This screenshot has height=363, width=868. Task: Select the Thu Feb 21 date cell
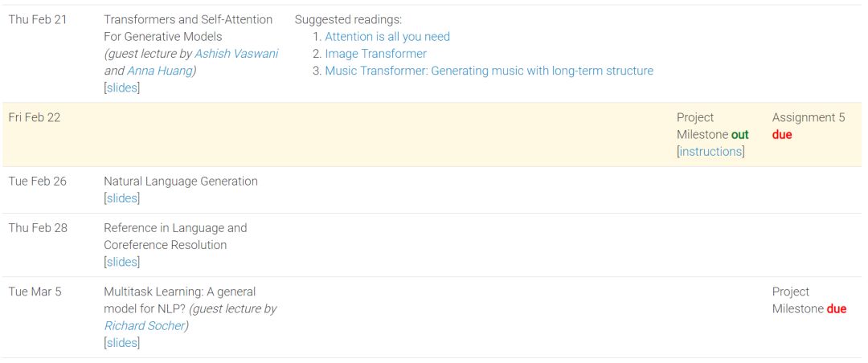[x=38, y=19]
